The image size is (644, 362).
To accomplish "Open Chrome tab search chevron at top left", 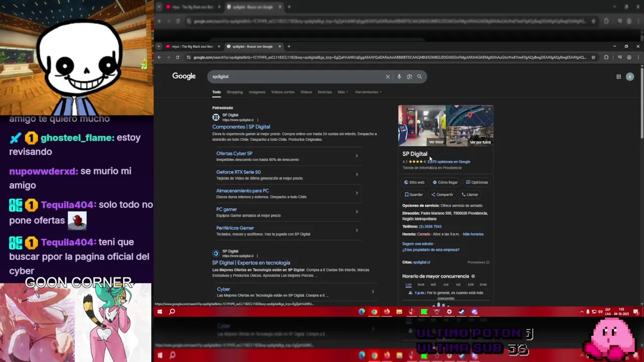I will click(x=158, y=46).
